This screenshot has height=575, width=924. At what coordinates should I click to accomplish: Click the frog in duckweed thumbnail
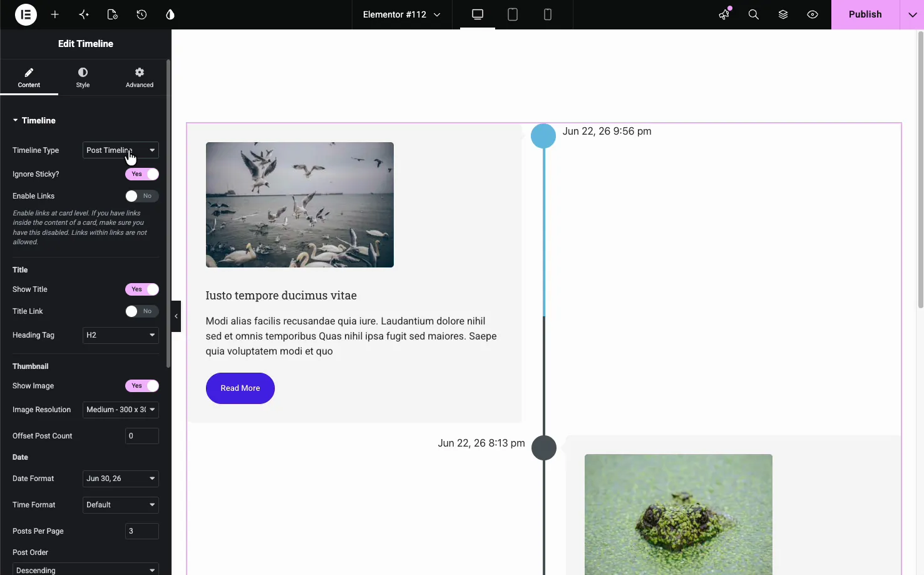679,514
